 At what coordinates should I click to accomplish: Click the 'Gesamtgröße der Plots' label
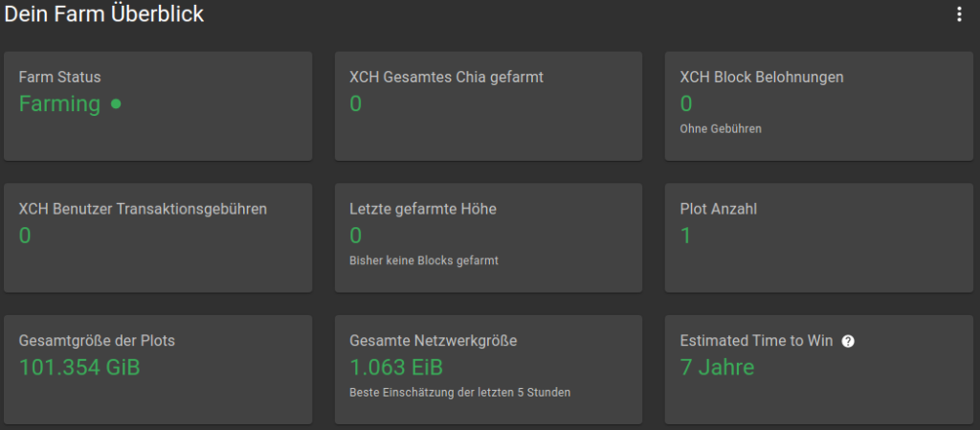97,340
